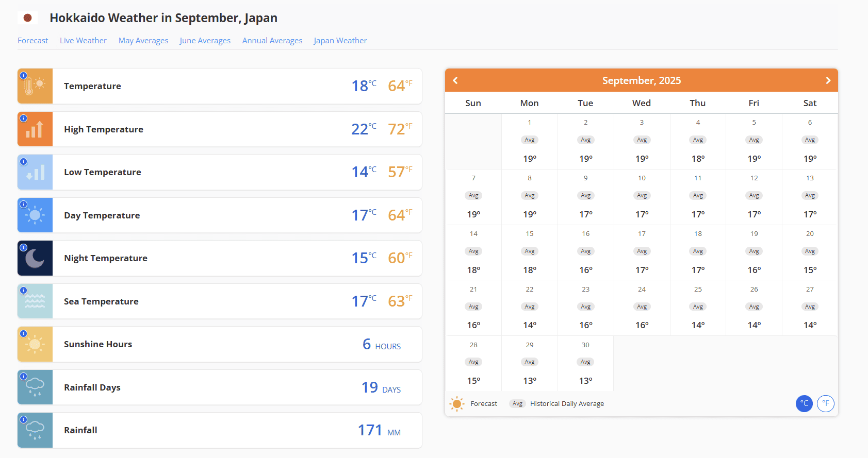This screenshot has width=868, height=458.
Task: Click the Sea Temperature waves icon
Action: 35,301
